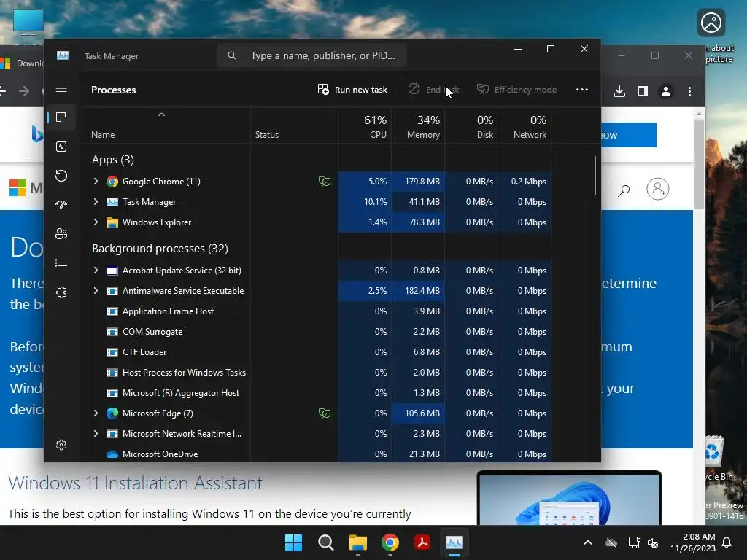Image resolution: width=747 pixels, height=560 pixels.
Task: Open the Users page icon in sidebar
Action: [61, 234]
